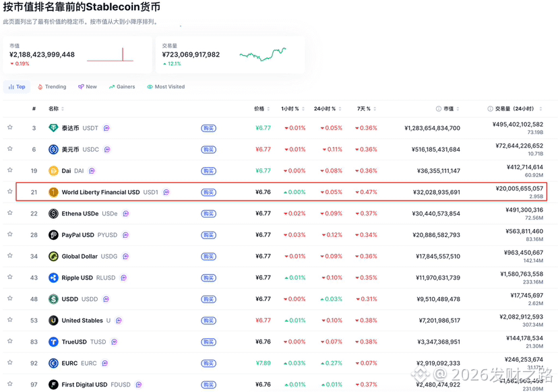Click the purple chart badge beside USD1
Image resolution: width=558 pixels, height=392 pixels.
[166, 192]
